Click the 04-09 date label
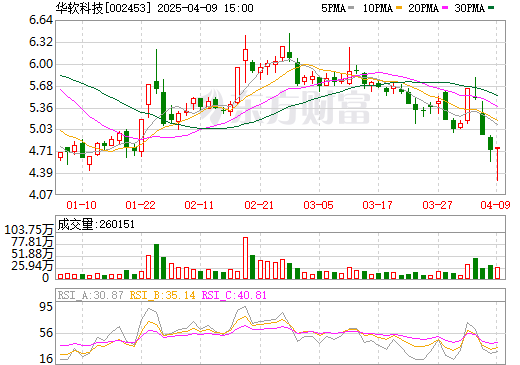The width and height of the screenshot is (520, 365). point(495,205)
